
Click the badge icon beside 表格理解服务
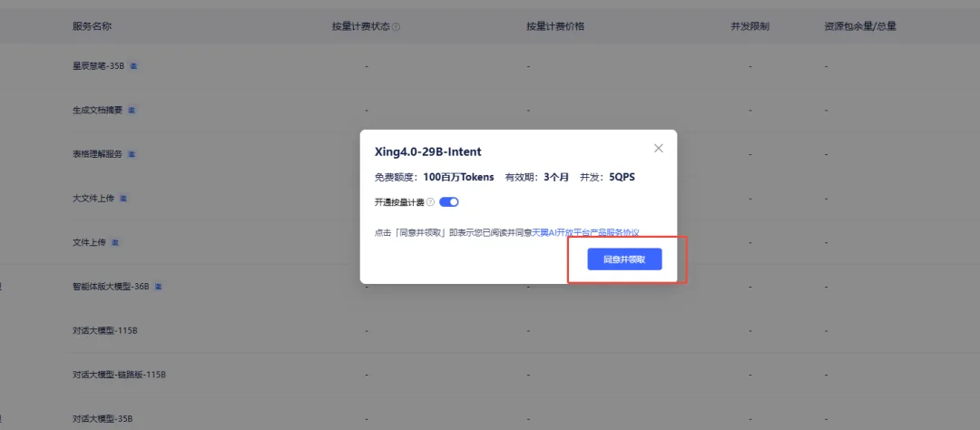[x=132, y=153]
